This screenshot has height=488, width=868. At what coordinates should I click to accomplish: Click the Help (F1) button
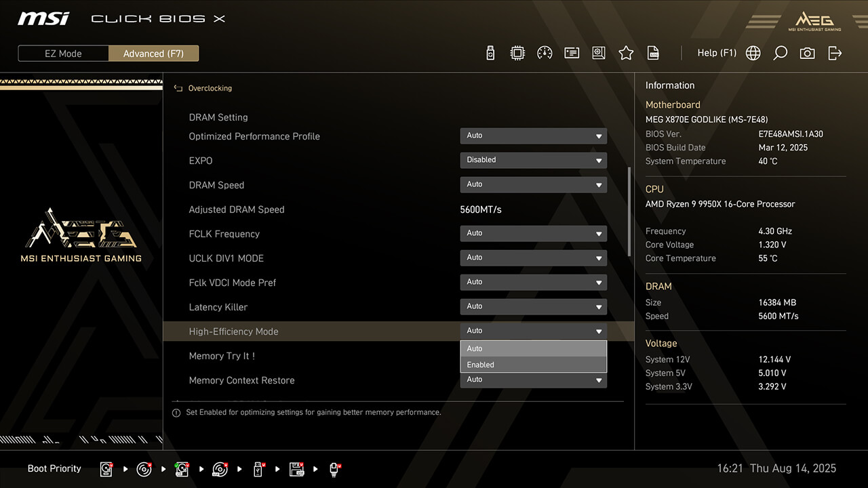click(716, 53)
